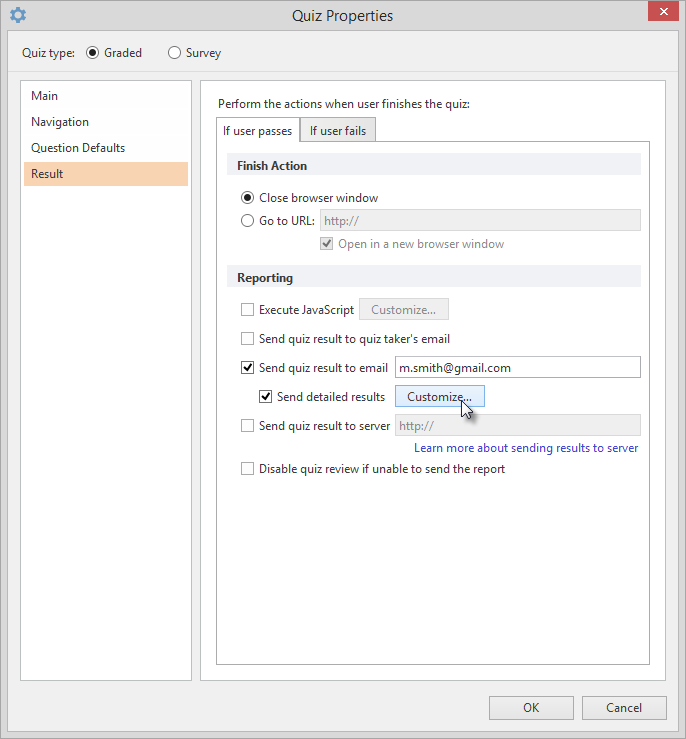Uncheck Send quiz result to email
The height and width of the screenshot is (739, 686).
coord(248,368)
